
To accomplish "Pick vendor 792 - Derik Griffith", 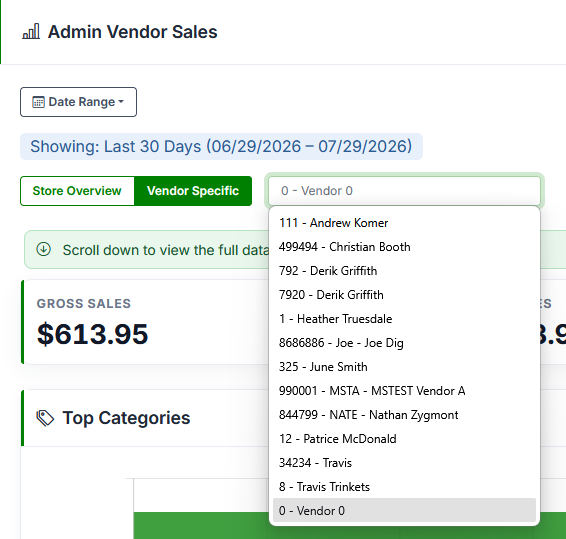I will point(404,271).
